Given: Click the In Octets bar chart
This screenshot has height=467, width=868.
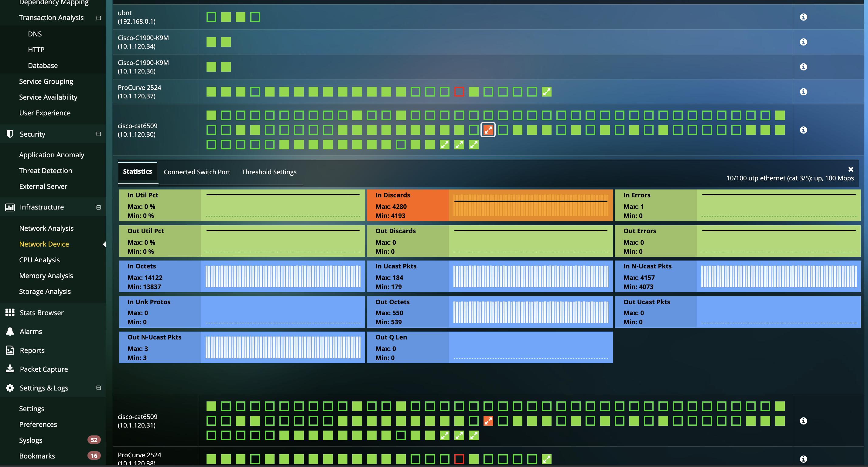Looking at the screenshot, I should pyautogui.click(x=283, y=276).
